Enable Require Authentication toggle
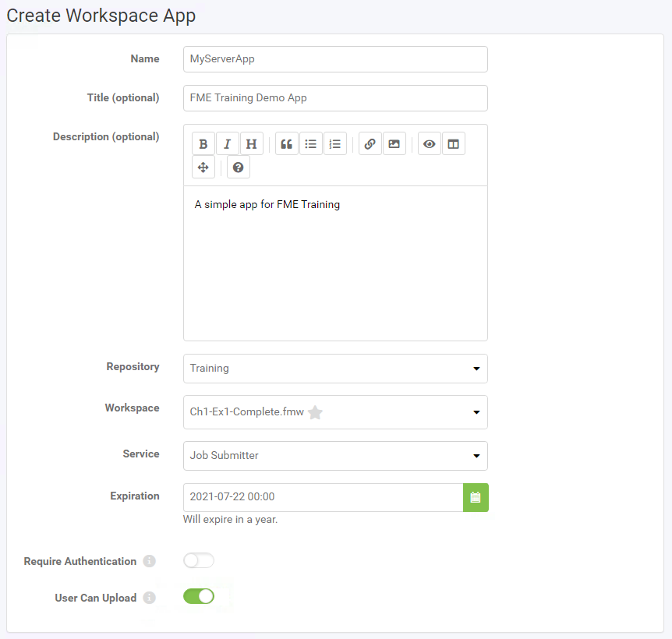 199,560
